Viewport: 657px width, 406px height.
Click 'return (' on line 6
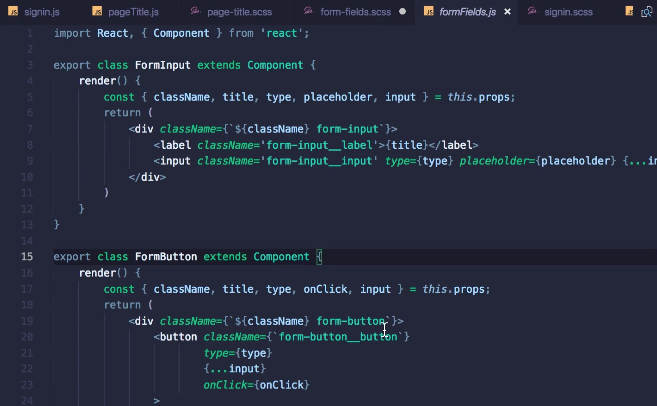[x=128, y=113]
